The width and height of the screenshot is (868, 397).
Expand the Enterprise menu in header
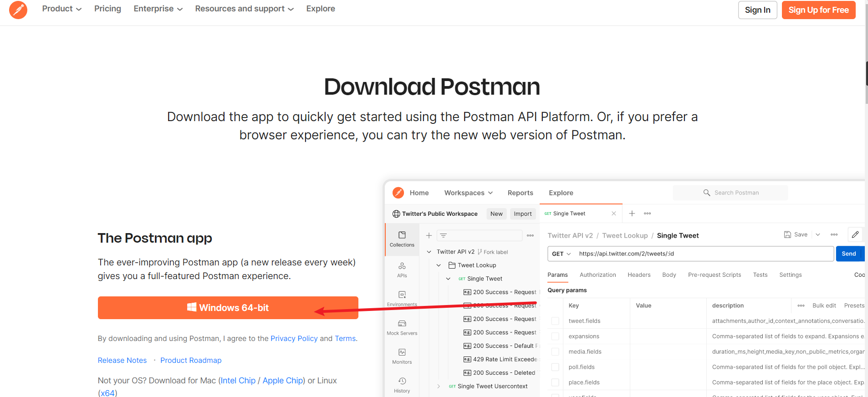coord(158,9)
